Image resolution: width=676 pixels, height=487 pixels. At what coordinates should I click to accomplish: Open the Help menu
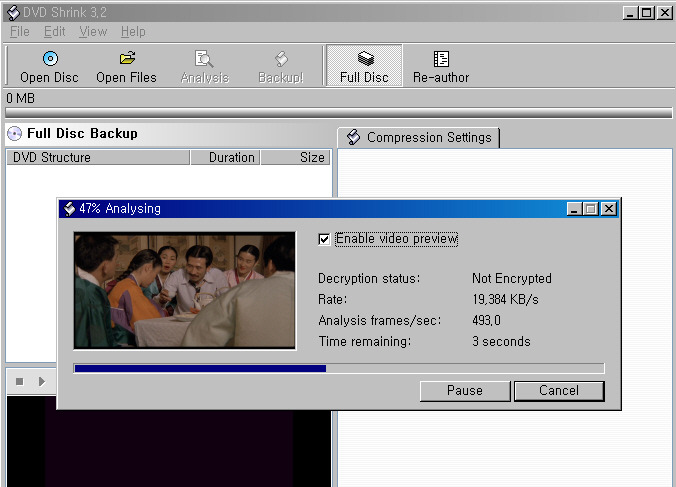pos(133,31)
